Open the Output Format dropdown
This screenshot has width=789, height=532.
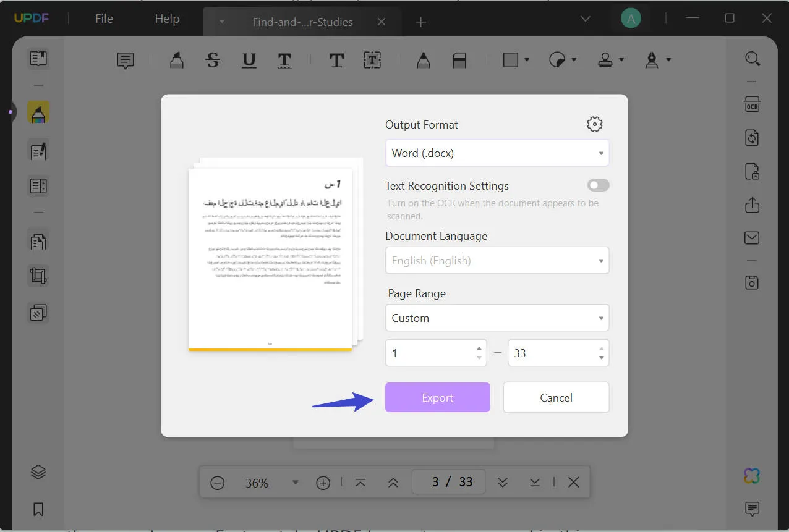coord(497,153)
